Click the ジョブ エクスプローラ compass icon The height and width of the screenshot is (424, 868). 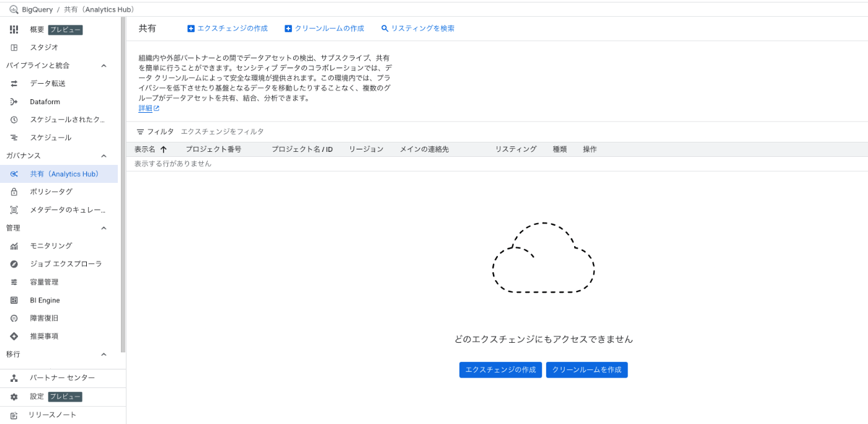pyautogui.click(x=14, y=264)
